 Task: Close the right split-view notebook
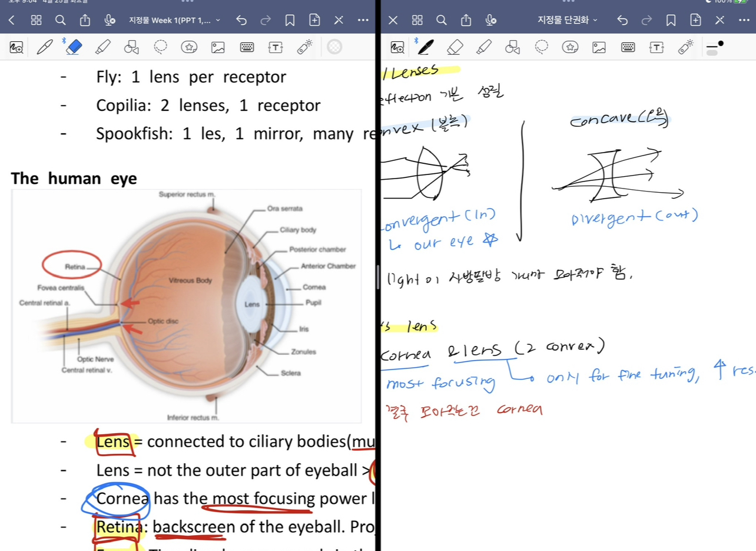(x=393, y=20)
